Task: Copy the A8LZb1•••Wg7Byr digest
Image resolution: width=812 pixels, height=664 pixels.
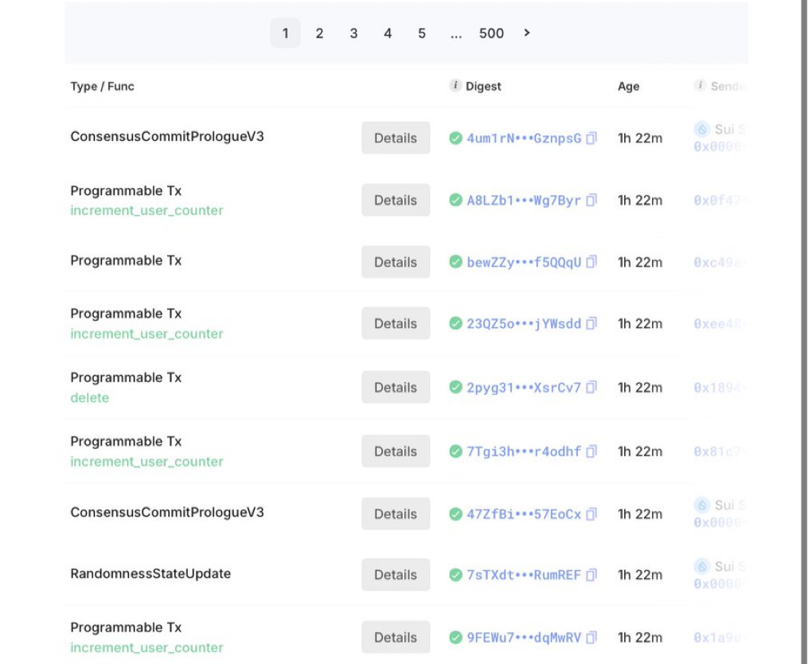Action: 591,201
